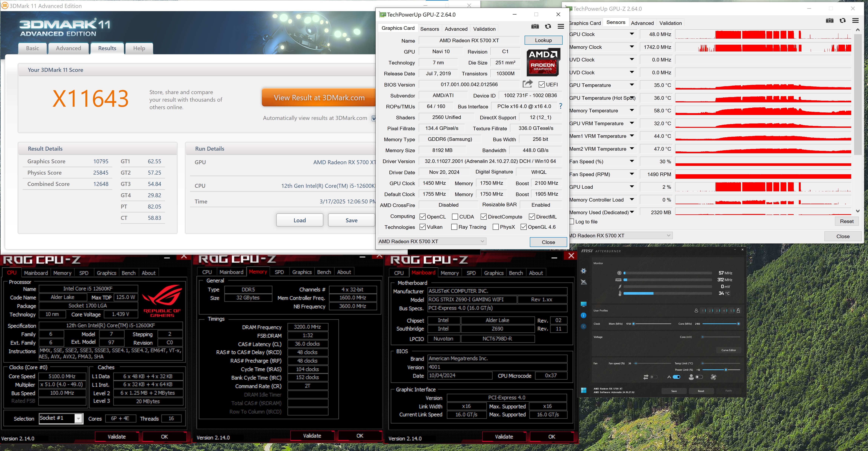Click the X11643 score text in 3DMark

(x=90, y=98)
